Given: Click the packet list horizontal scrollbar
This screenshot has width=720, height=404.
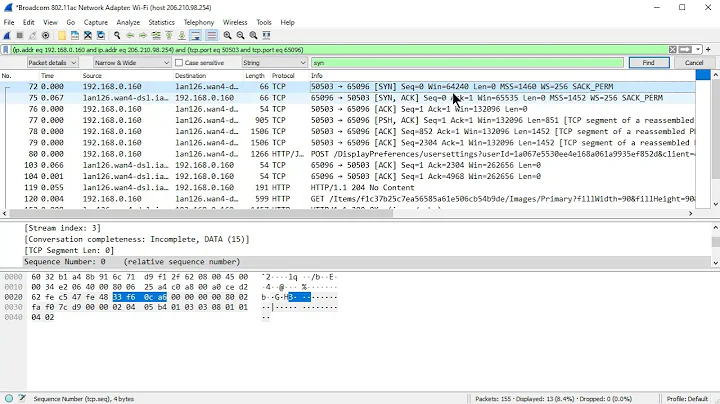Looking at the screenshot, I should click(201, 213).
